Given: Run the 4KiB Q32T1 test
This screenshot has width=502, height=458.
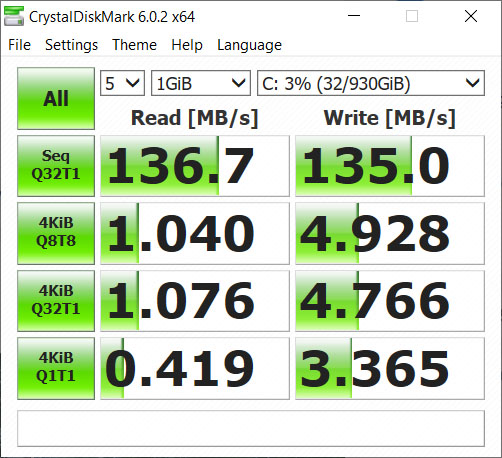Looking at the screenshot, I should (x=56, y=301).
